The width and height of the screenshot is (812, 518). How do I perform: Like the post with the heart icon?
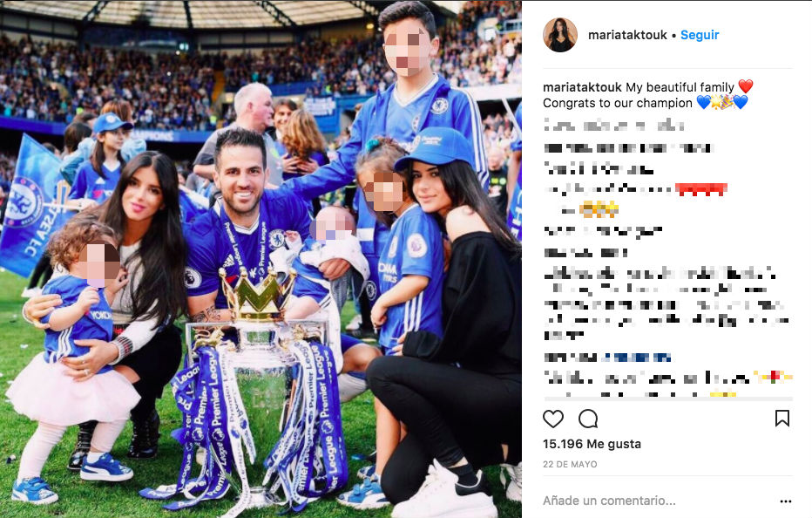552,419
